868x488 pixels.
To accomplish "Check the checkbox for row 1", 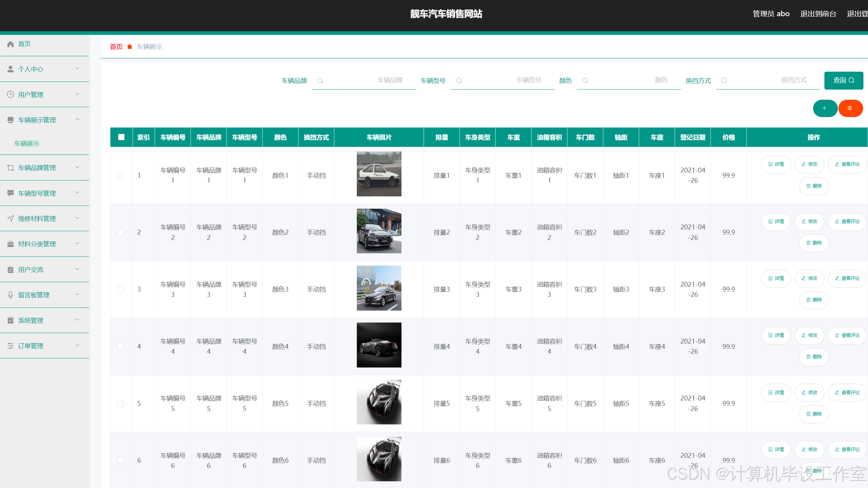I will (x=121, y=175).
